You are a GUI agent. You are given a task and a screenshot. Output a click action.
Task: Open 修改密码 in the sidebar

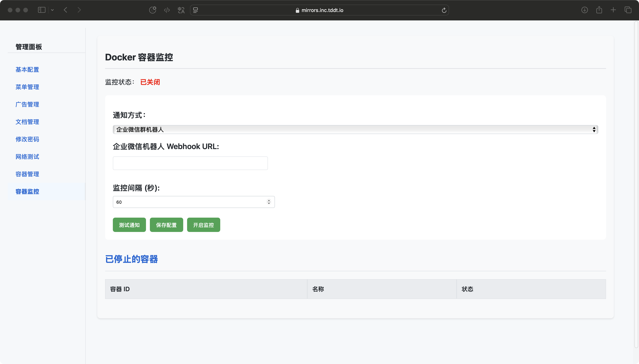(x=27, y=139)
